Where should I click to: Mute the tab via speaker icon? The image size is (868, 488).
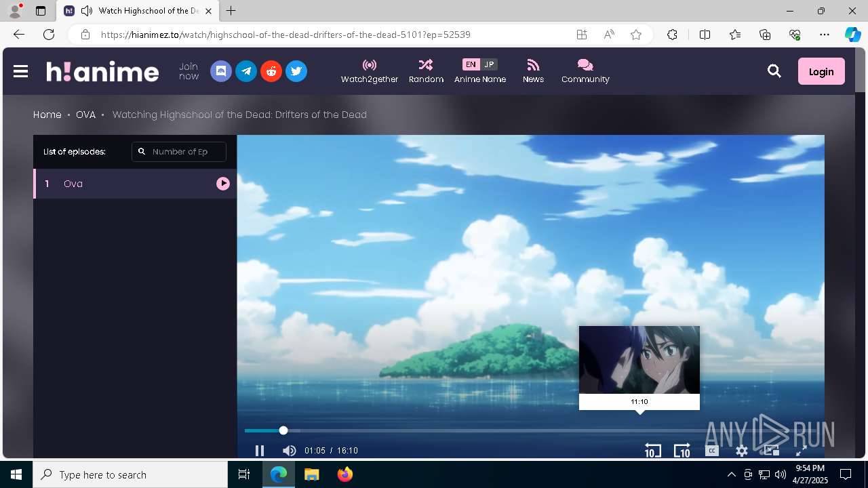[86, 11]
